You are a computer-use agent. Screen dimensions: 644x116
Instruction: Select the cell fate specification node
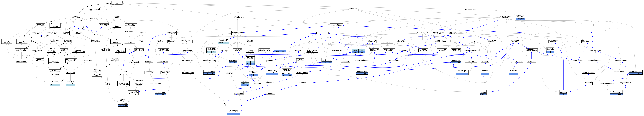click(x=188, y=72)
